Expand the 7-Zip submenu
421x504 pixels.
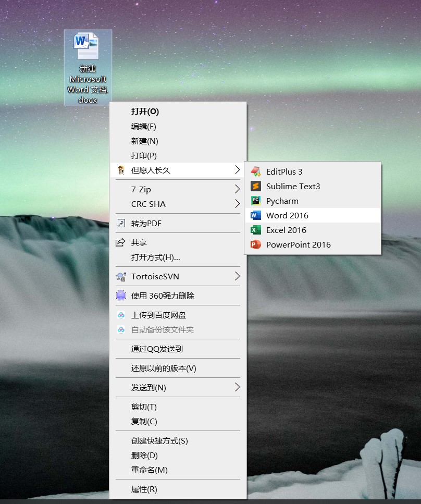coord(177,189)
